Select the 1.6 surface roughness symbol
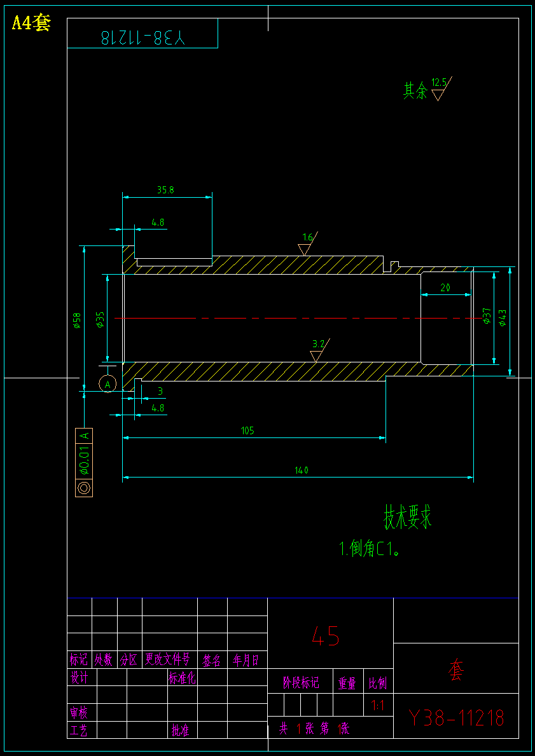This screenshot has height=756, width=535. click(307, 244)
